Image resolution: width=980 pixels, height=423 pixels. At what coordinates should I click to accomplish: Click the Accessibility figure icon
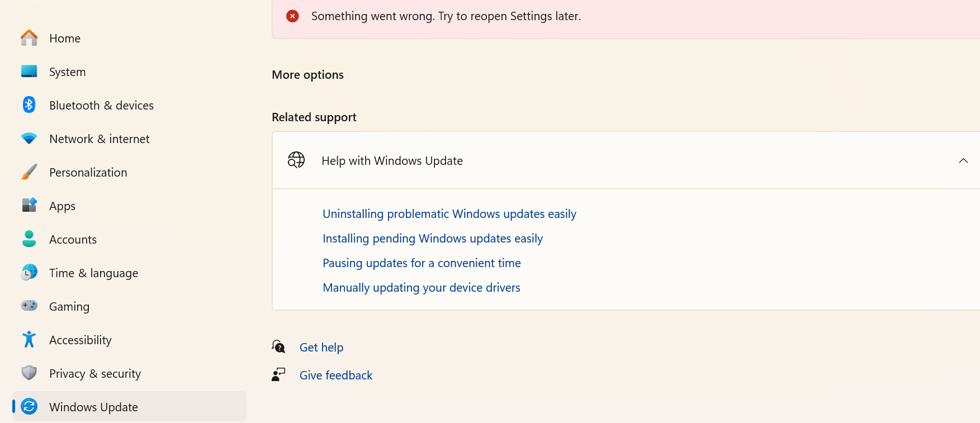pyautogui.click(x=29, y=340)
